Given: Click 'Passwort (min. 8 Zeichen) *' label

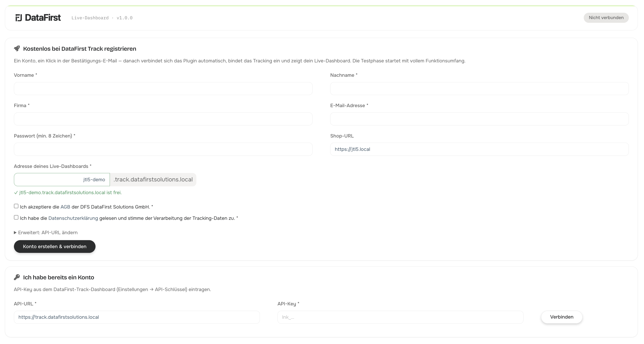Looking at the screenshot, I should pyautogui.click(x=44, y=136).
